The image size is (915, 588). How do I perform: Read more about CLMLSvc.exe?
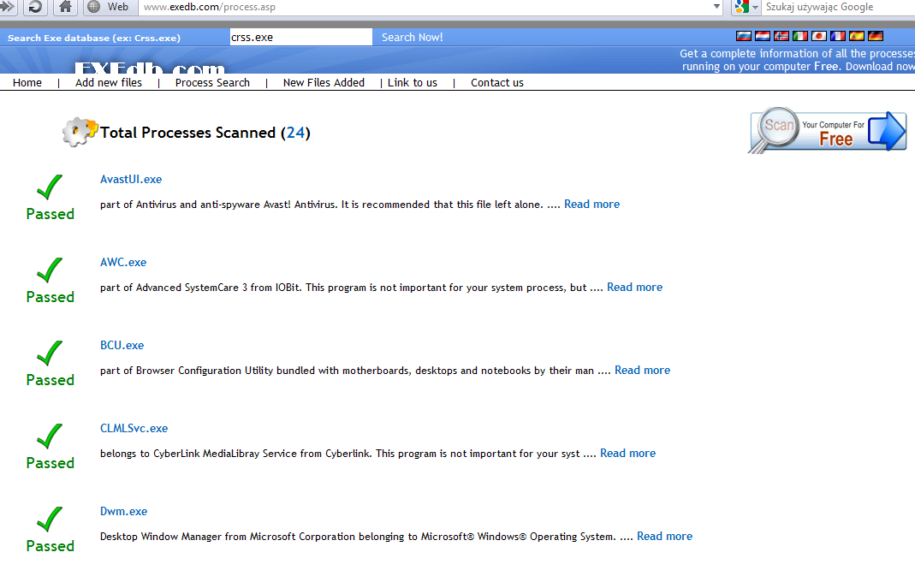click(627, 454)
